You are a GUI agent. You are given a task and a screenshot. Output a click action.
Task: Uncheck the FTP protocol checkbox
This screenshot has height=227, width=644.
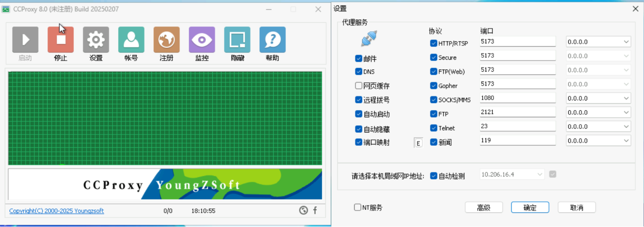point(434,113)
